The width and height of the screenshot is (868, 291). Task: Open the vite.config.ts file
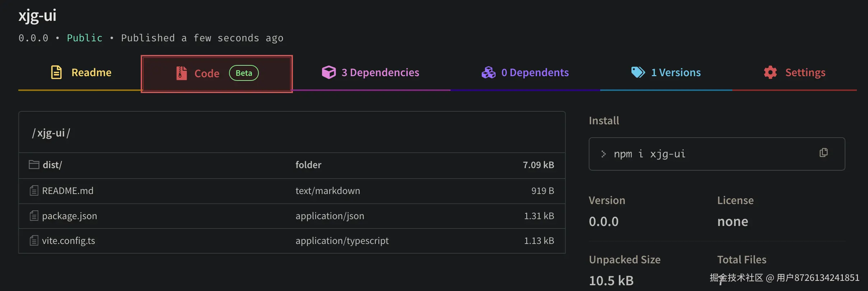coord(68,241)
